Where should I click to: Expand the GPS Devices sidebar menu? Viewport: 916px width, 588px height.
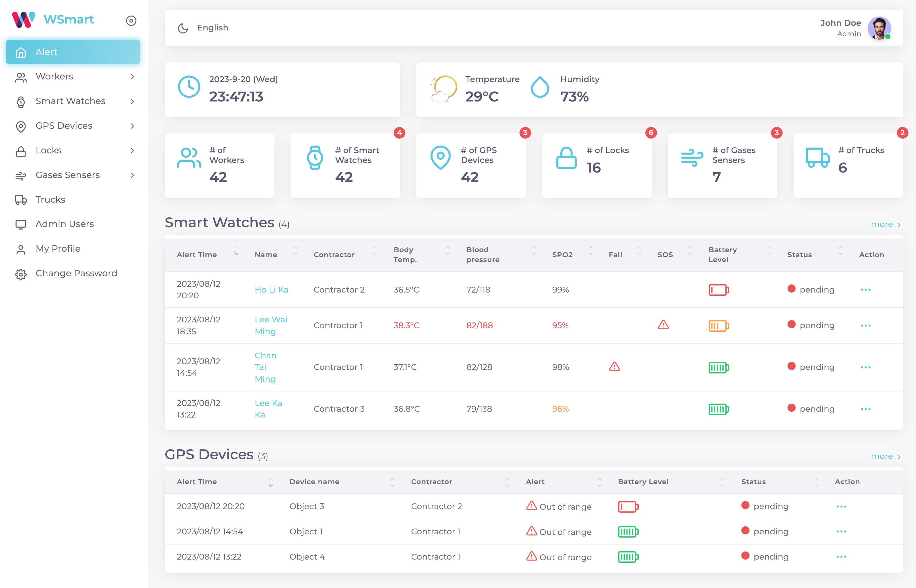coord(73,126)
